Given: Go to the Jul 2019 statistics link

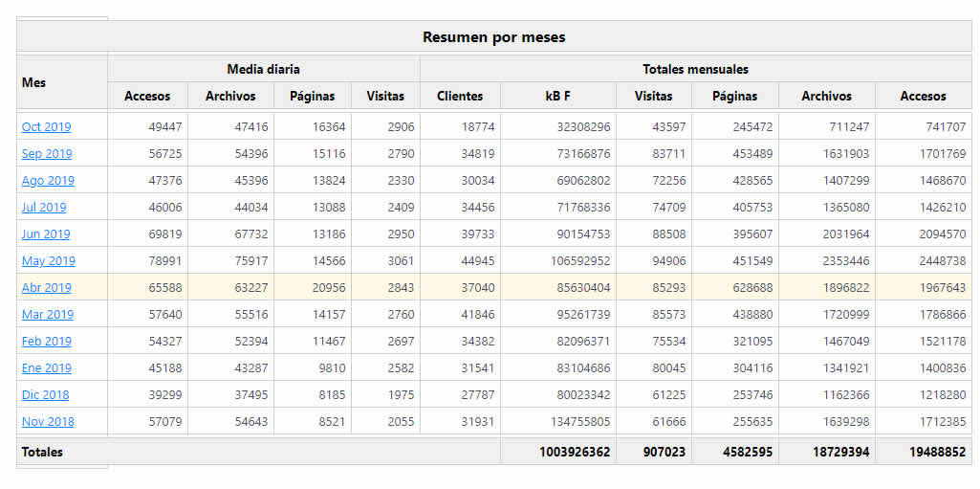Looking at the screenshot, I should tap(44, 207).
